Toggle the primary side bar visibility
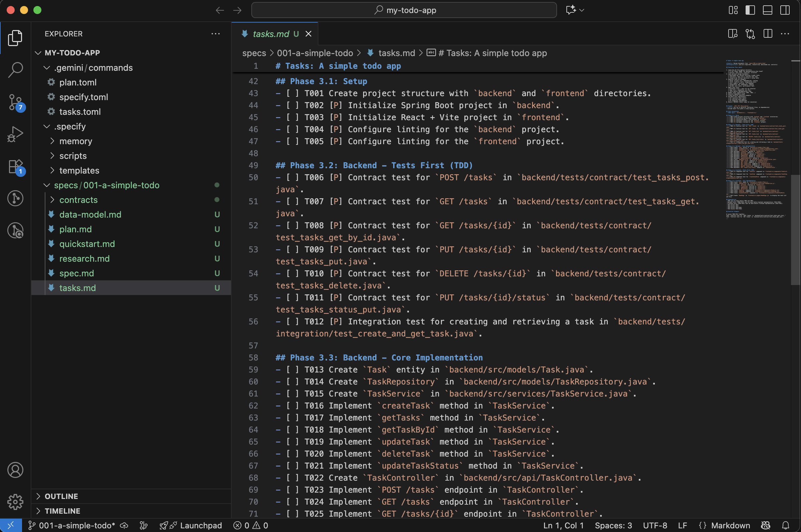 tap(750, 10)
